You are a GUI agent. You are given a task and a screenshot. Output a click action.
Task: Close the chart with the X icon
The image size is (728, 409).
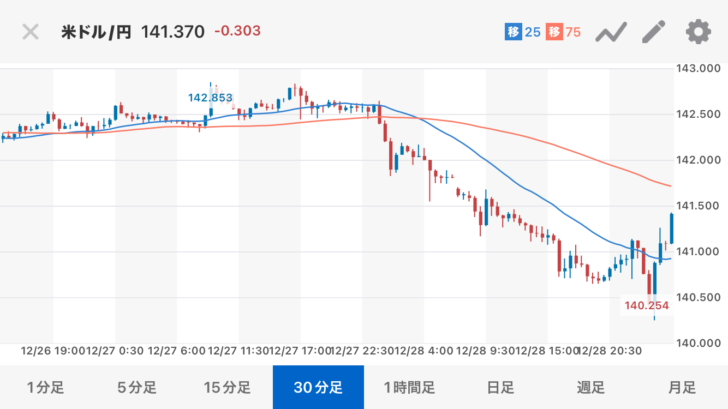point(30,31)
